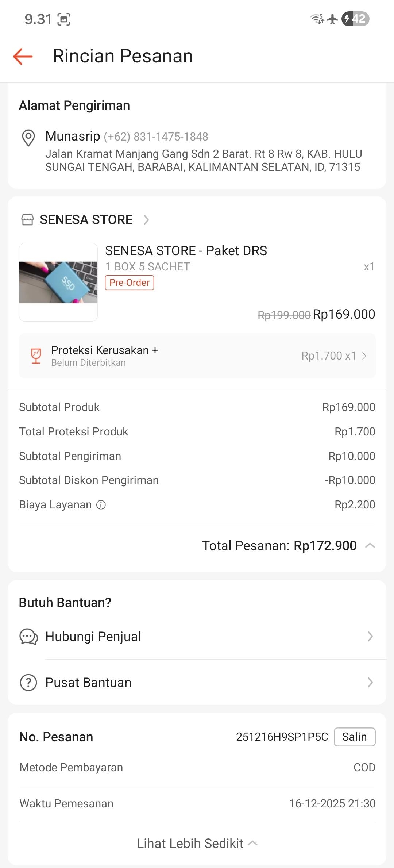Tap the question mark help icon
The height and width of the screenshot is (868, 394).
point(28,683)
